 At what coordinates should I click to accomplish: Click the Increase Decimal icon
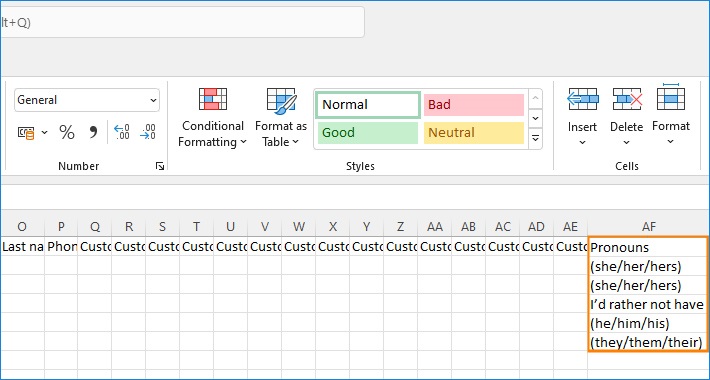[x=121, y=132]
